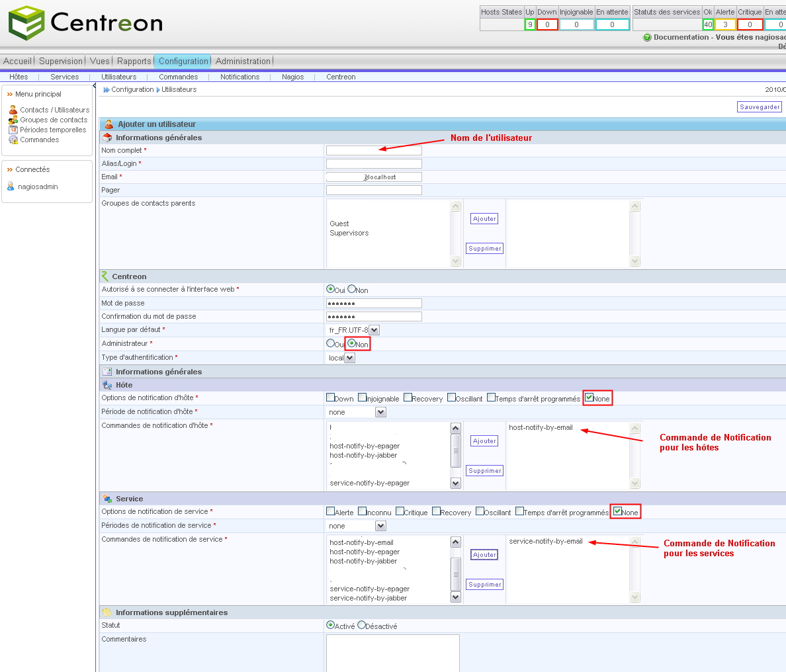
Task: Expand the Période de notification d'hôte dropdown
Action: (380, 412)
